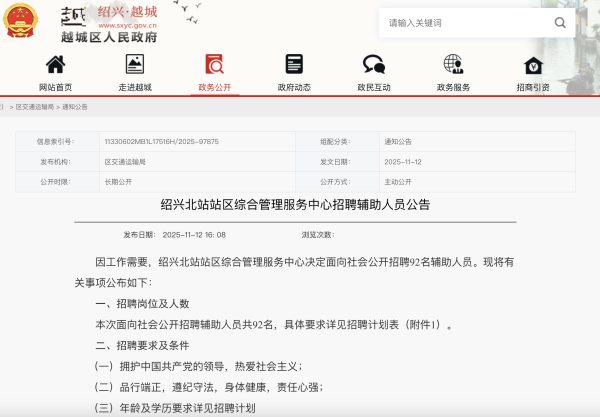Click 区交通运输局 in the 发布机构 row
The width and height of the screenshot is (600, 417).
click(x=125, y=162)
